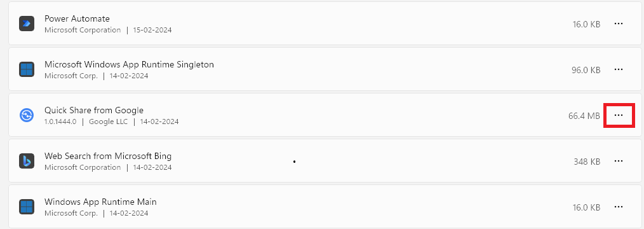644x229 pixels.
Task: Select the Microsoft Windows App Runtime Singleton title
Action: pos(129,64)
